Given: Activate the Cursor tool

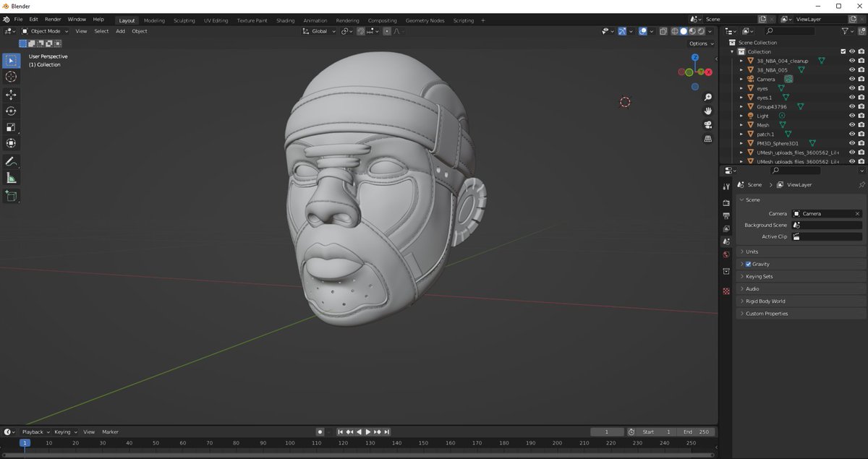Looking at the screenshot, I should (x=11, y=77).
